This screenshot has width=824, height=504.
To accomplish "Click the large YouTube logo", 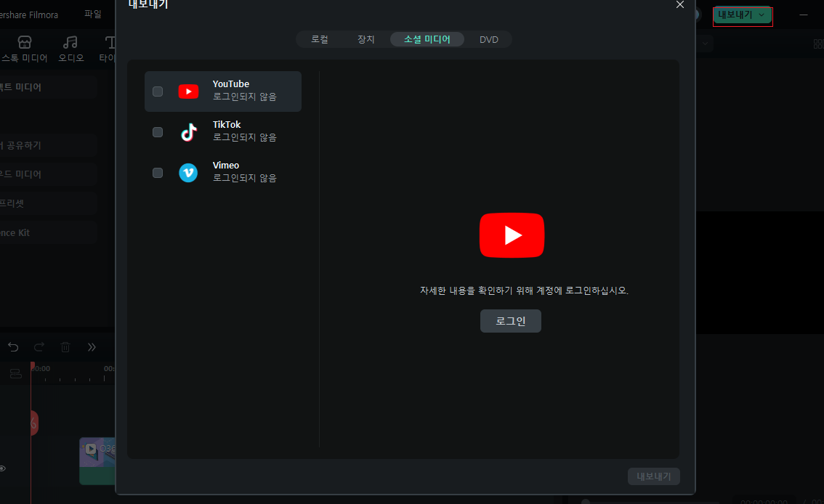I will coord(512,235).
